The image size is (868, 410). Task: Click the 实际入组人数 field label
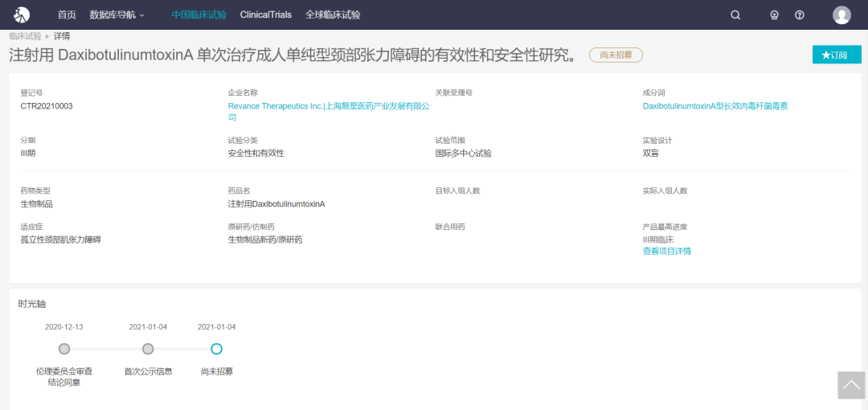pyautogui.click(x=665, y=191)
